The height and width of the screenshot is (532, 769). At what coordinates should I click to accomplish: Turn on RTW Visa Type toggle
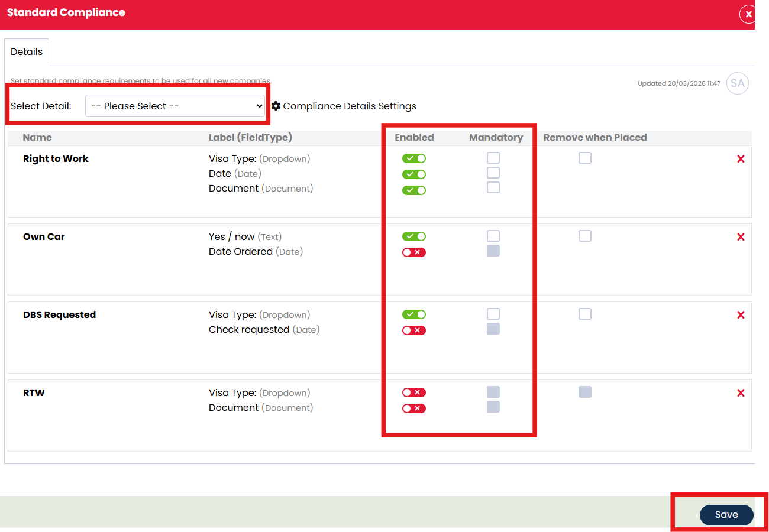coord(413,392)
